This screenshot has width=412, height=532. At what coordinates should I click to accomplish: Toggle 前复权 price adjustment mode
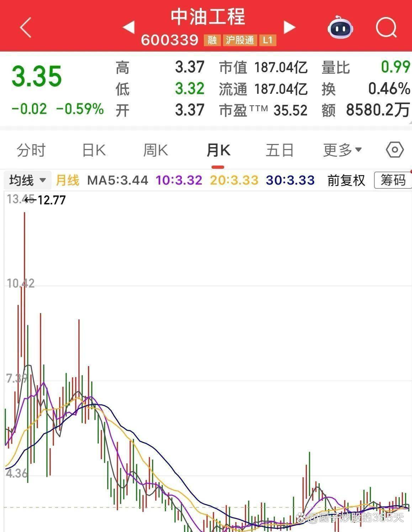pyautogui.click(x=346, y=181)
